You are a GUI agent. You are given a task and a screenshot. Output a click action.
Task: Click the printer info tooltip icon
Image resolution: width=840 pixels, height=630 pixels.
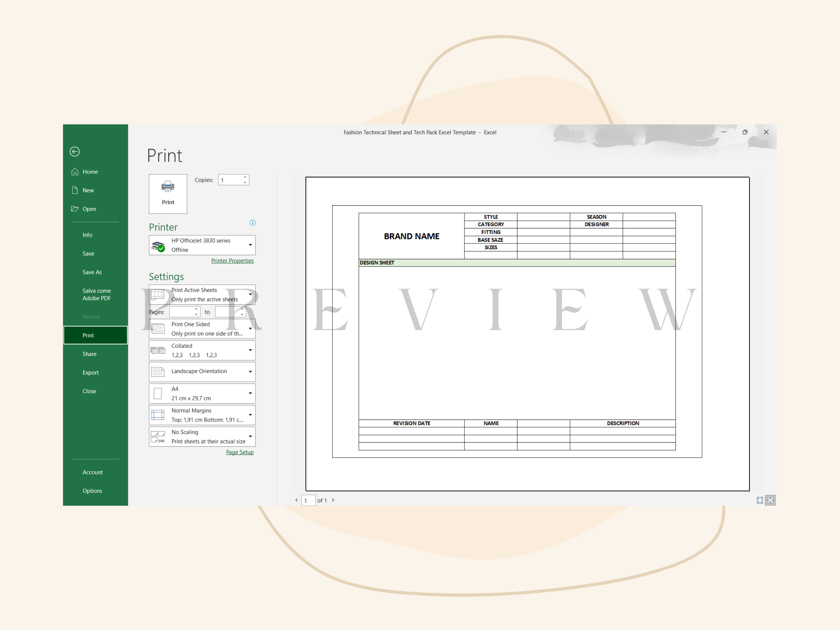pos(252,222)
